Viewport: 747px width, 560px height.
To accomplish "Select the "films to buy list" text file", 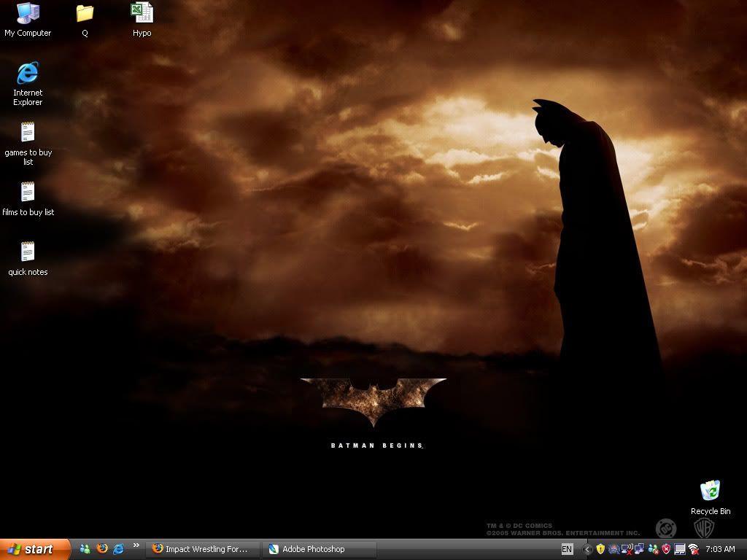I will 28,199.
